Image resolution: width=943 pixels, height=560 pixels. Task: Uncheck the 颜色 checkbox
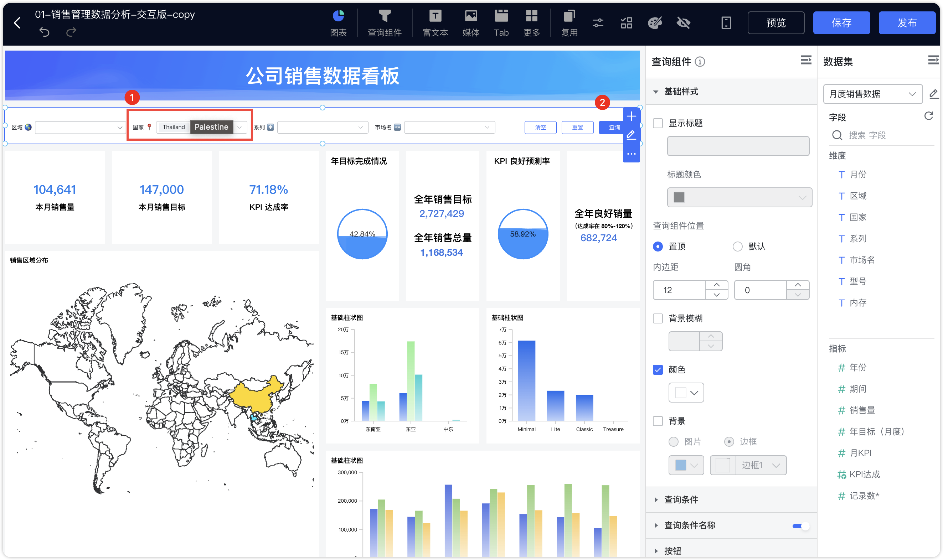(x=658, y=370)
